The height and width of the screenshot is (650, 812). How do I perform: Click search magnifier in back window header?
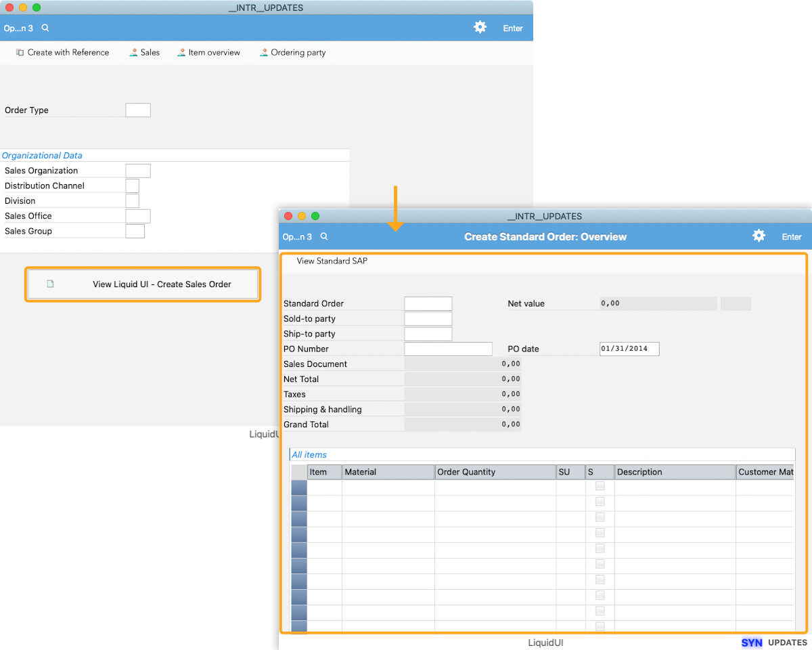tap(45, 28)
